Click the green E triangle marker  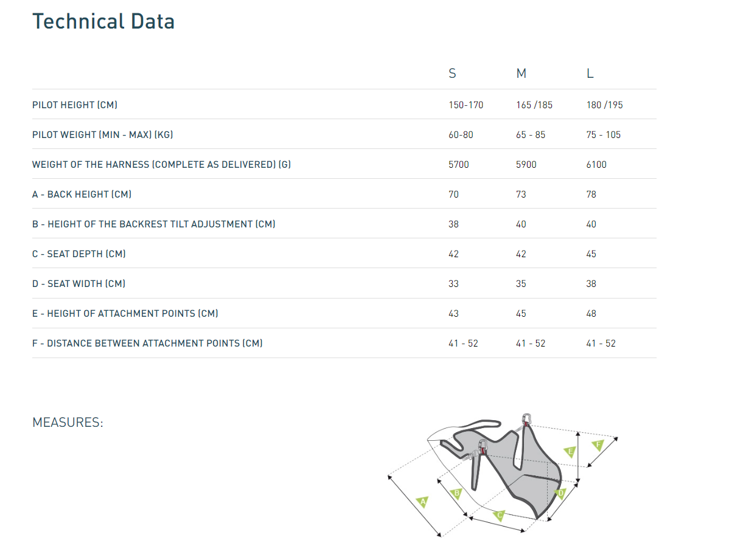[x=570, y=452]
